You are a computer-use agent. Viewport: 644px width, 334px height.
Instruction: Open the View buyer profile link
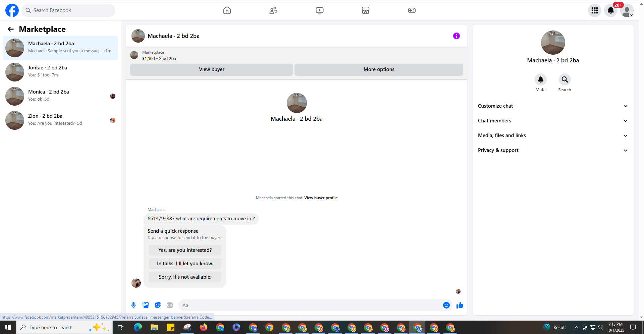pos(321,198)
